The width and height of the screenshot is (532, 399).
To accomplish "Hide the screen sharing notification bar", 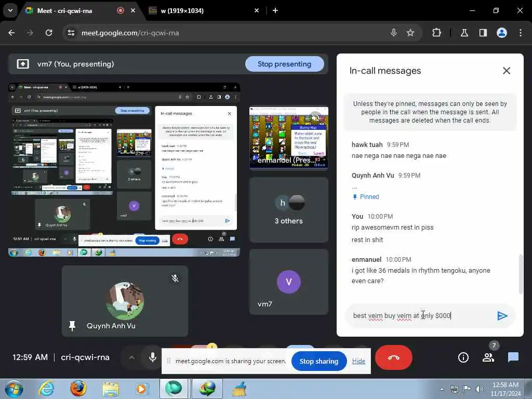I will coord(358,361).
